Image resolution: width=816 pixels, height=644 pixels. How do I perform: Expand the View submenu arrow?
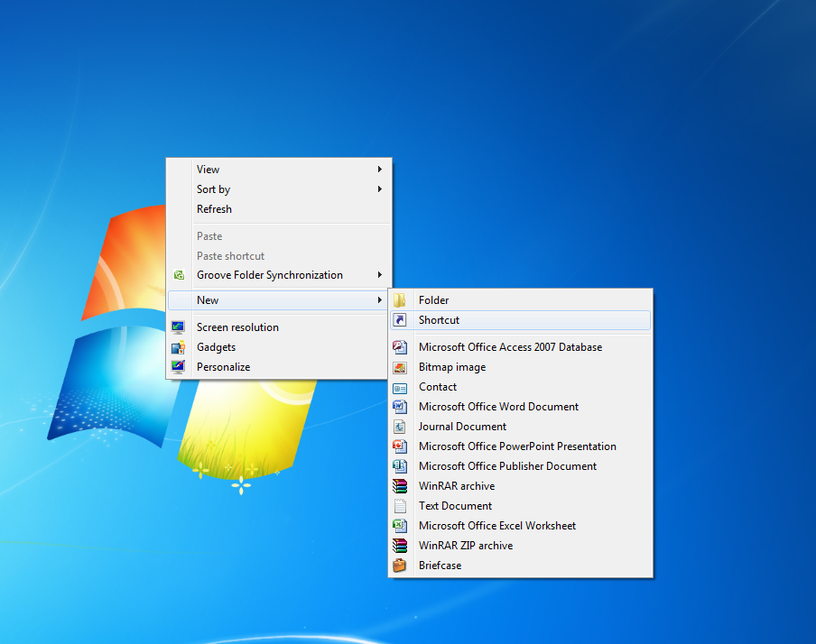coord(380,169)
